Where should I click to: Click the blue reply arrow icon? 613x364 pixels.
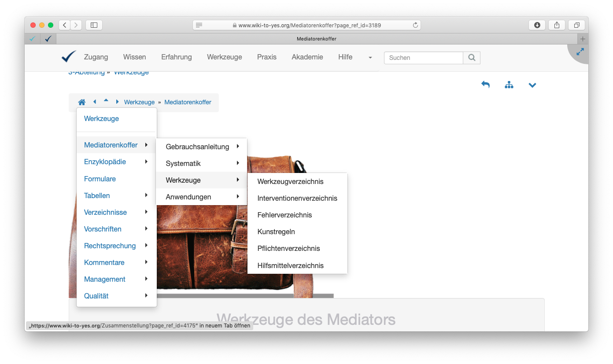[x=485, y=85]
